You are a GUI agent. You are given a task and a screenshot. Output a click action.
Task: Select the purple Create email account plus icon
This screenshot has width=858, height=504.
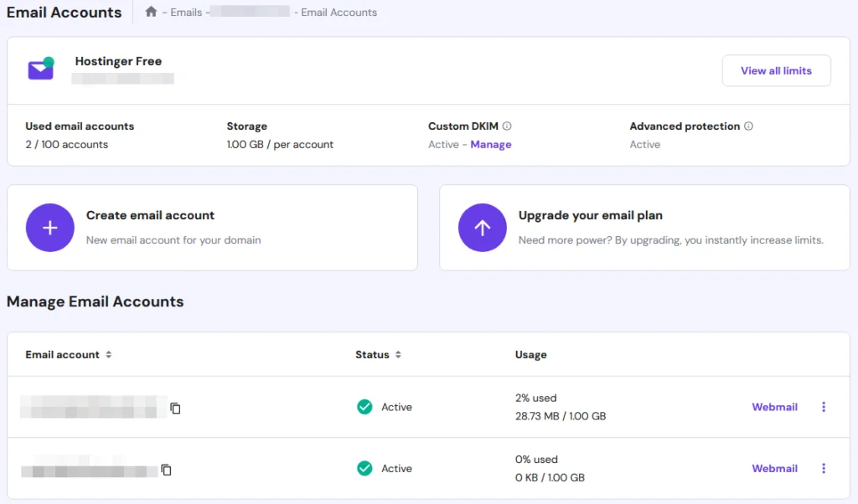pos(49,227)
